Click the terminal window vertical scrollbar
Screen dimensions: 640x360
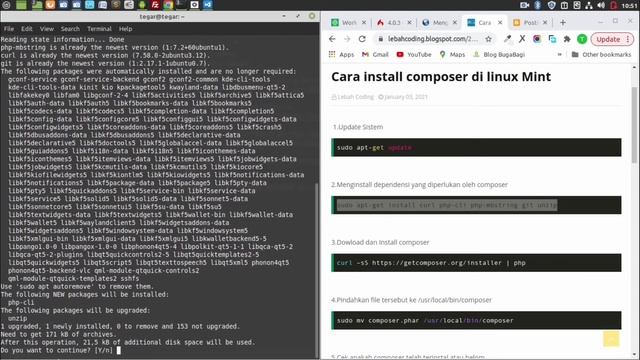pos(317,269)
